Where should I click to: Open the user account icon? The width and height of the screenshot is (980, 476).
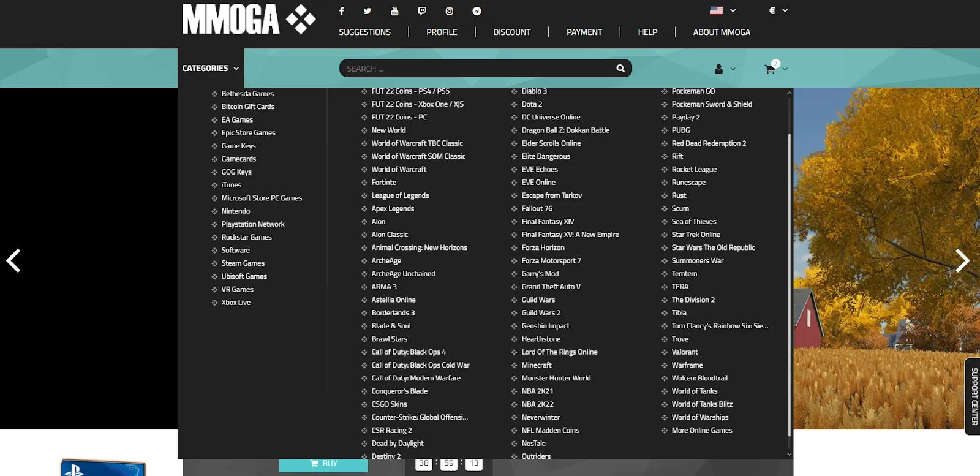click(718, 69)
